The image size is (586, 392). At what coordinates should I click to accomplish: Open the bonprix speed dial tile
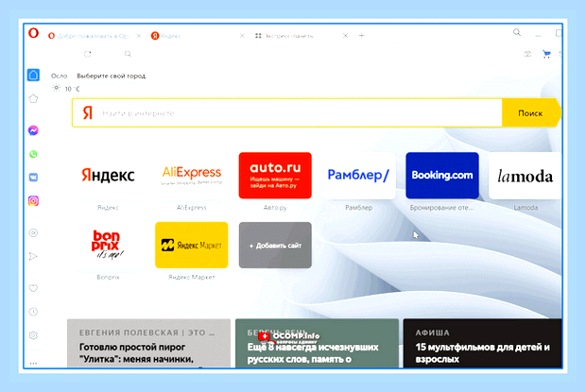[108, 245]
